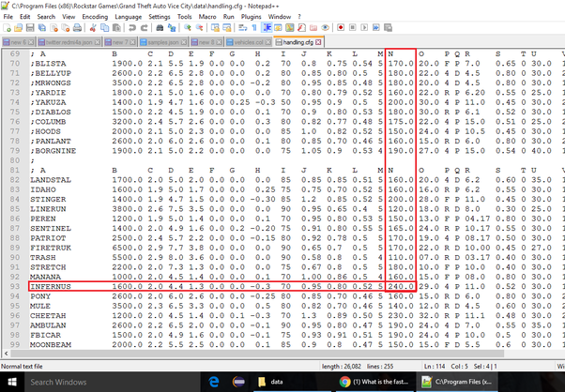Click the Open file folder icon

coord(18,28)
